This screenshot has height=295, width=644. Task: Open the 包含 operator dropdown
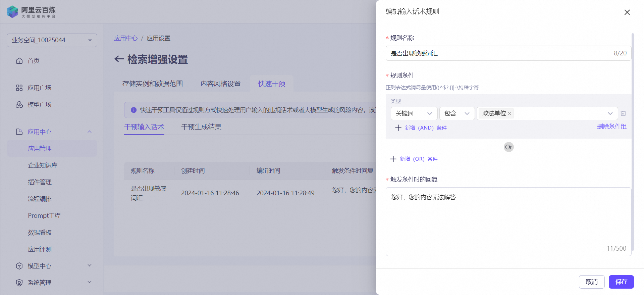[457, 113]
